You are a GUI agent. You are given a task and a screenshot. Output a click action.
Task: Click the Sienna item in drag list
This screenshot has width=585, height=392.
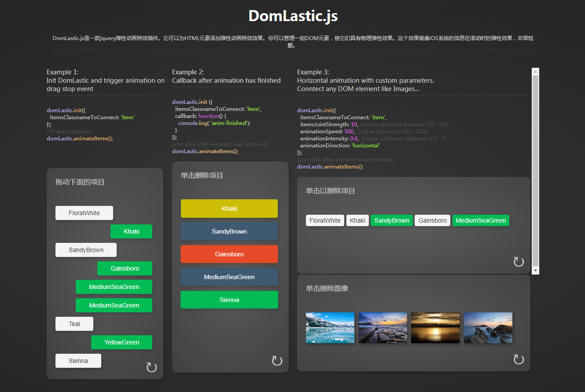pos(78,361)
